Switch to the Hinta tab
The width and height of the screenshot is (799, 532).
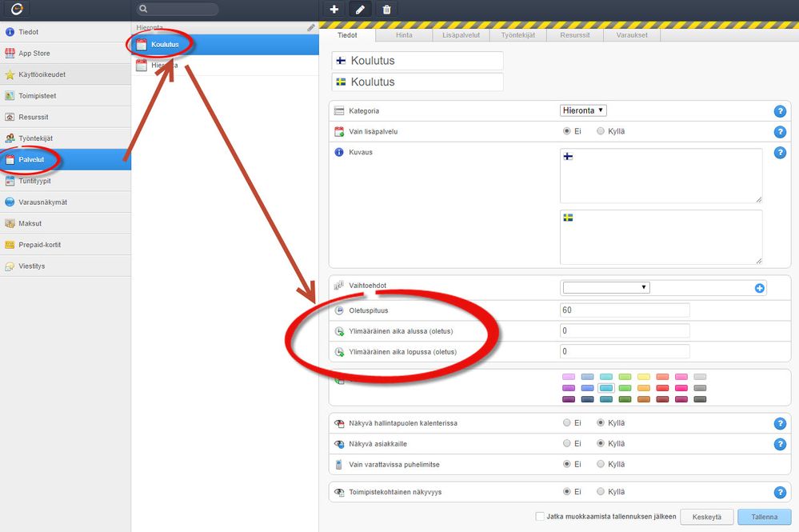404,35
